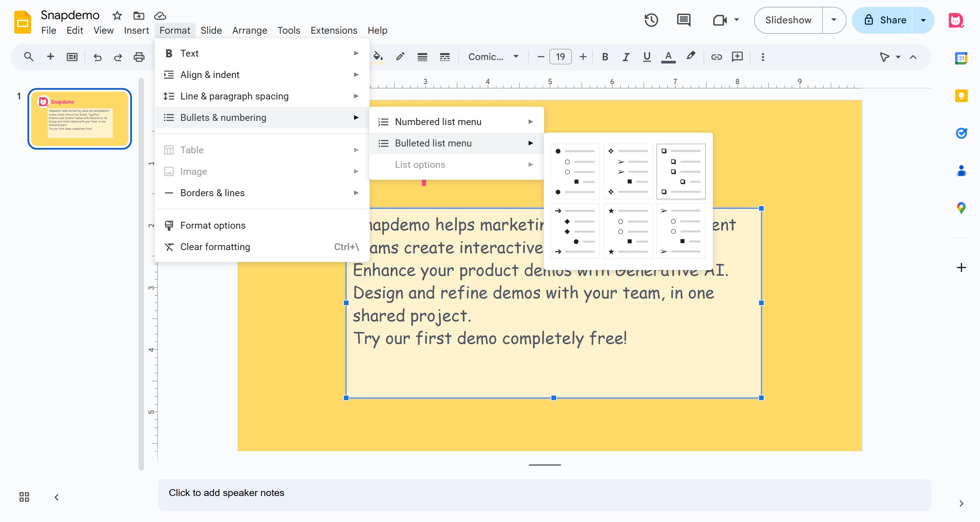
Task: Click the Slideshow button
Action: [x=788, y=20]
